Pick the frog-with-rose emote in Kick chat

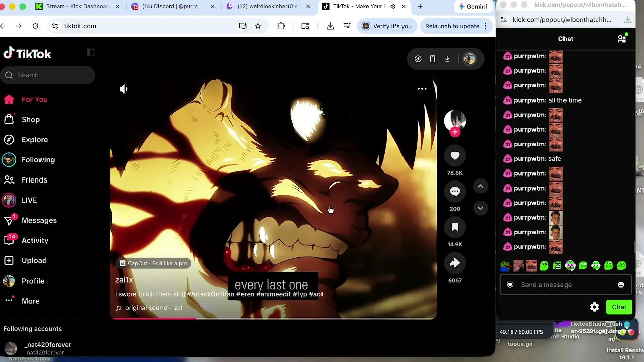click(506, 265)
